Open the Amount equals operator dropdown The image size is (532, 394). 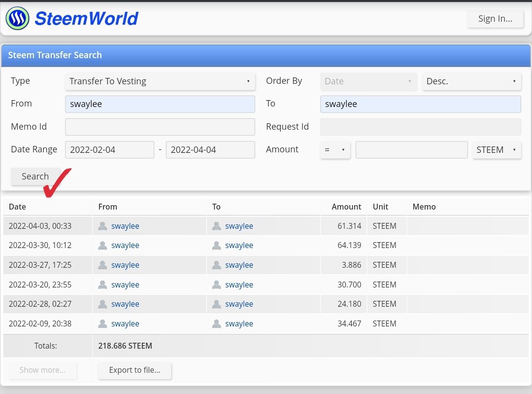coord(335,150)
